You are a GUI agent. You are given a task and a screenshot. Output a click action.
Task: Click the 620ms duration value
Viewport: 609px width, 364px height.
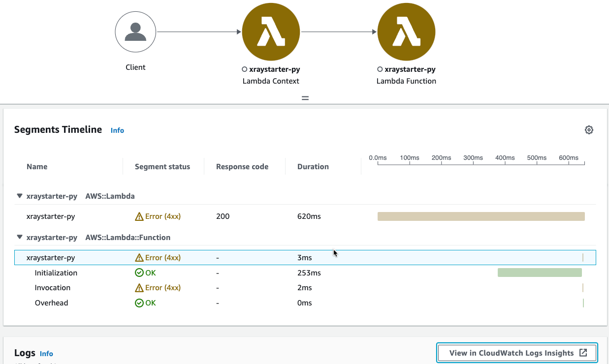pyautogui.click(x=309, y=216)
